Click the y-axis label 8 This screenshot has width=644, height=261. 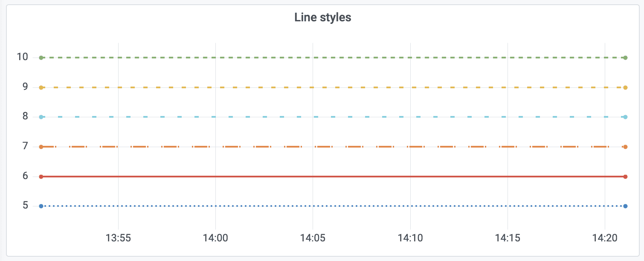(25, 116)
